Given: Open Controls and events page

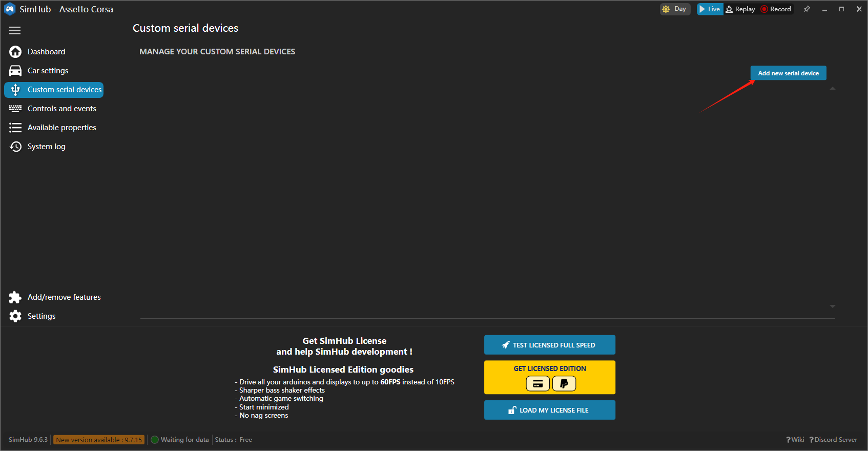Looking at the screenshot, I should coord(53,109).
